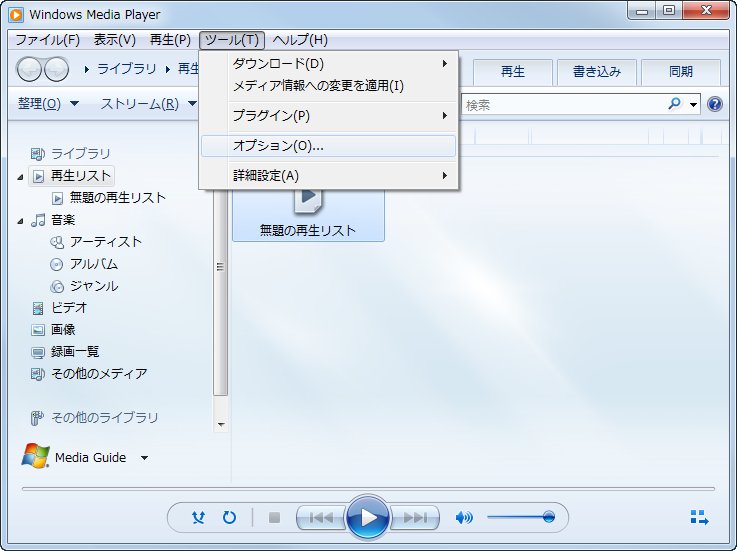Select 録画一覧 in the navigation pane

click(x=75, y=352)
